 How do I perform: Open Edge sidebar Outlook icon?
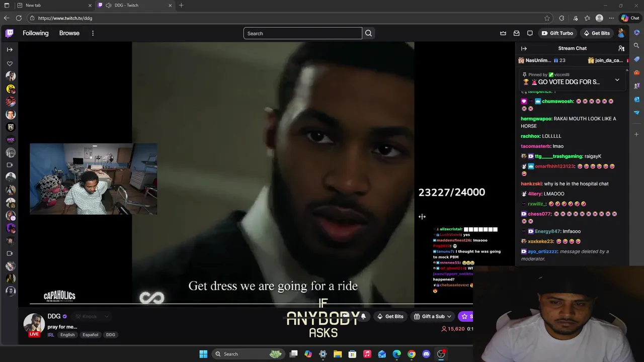[636, 99]
